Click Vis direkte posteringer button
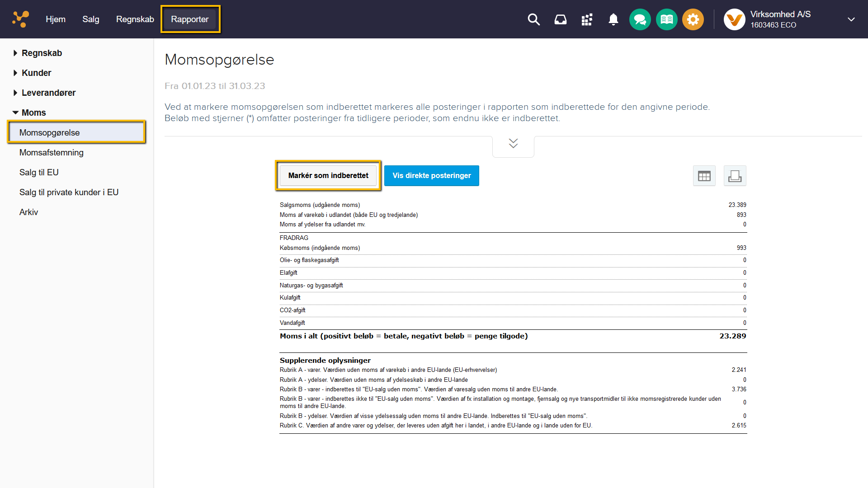Viewport: 868px width, 488px height. pos(431,175)
